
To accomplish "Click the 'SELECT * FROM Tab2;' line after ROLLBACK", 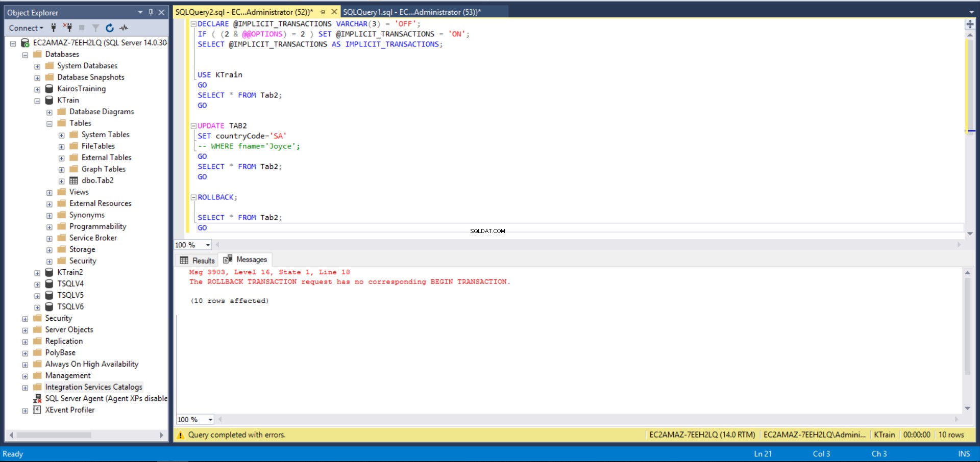I will tap(239, 218).
